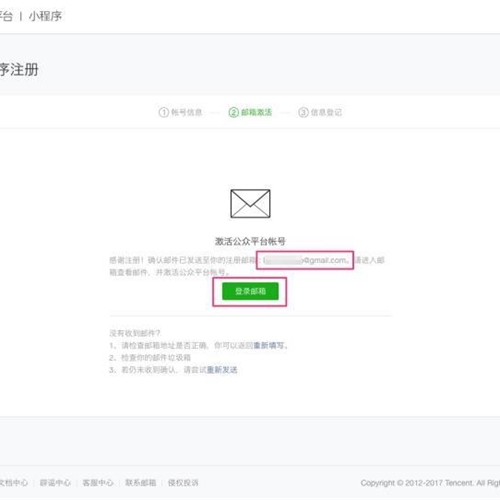Open the 文档中心 footer link
This screenshot has width=500, height=500.
tap(14, 483)
